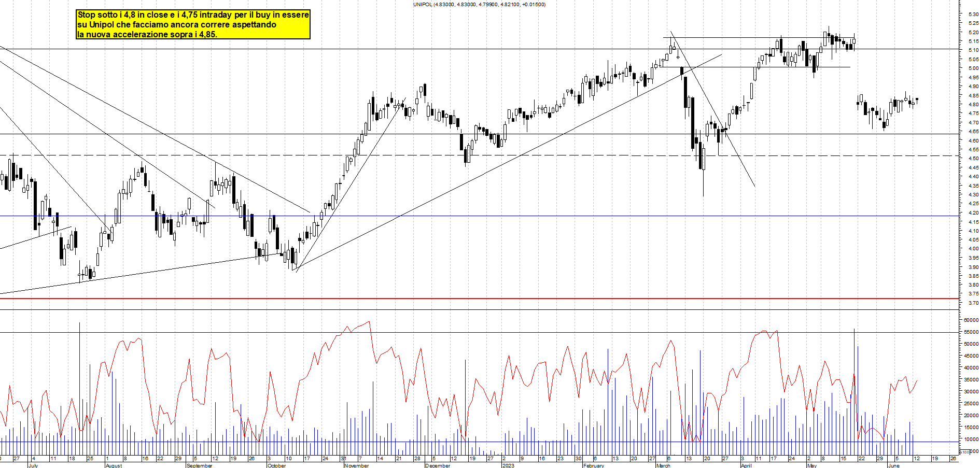This screenshot has height=468, width=980.
Task: Click the 2023 year label on time axis
Action: pos(508,465)
